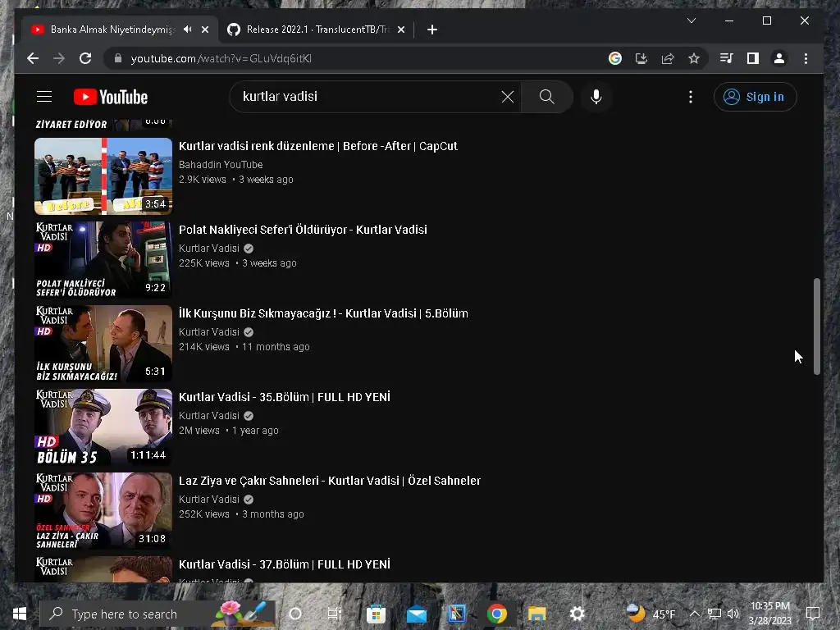
Task: Open the media controls toolbar icon
Action: click(727, 58)
